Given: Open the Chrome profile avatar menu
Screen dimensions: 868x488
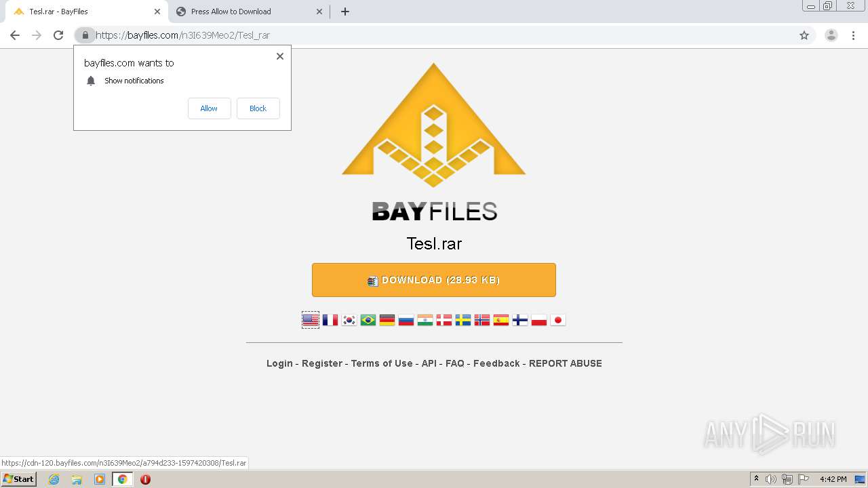Looking at the screenshot, I should coord(831,35).
